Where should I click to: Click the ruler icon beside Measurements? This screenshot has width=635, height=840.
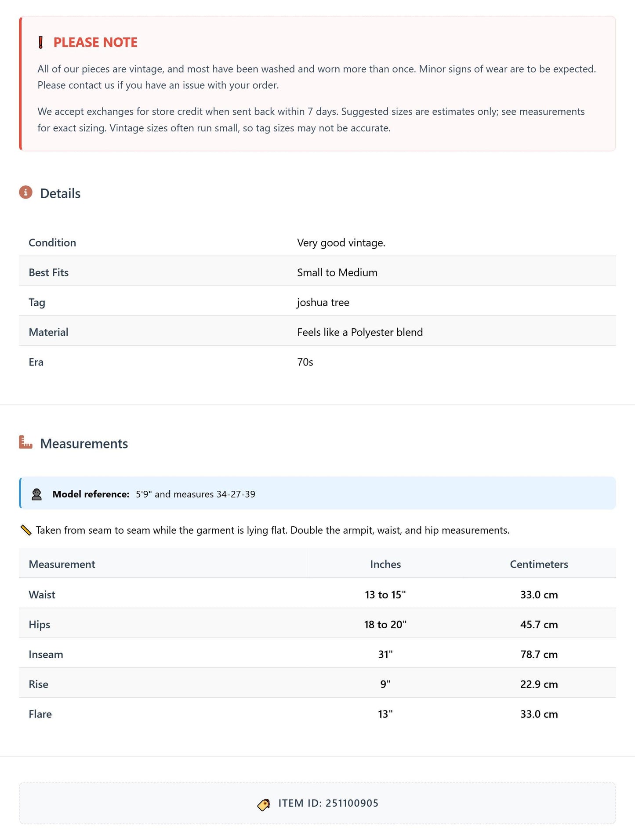[x=26, y=442]
